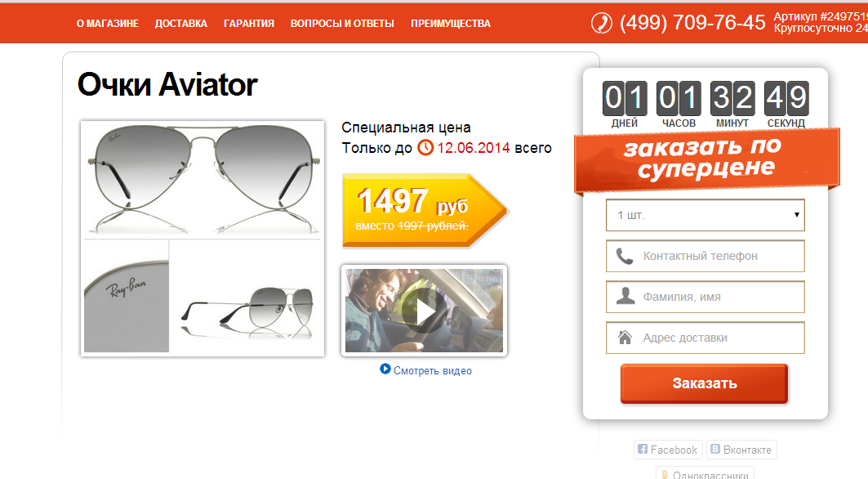This screenshot has width=868, height=479.
Task: Go to the Доставка menu section
Action: tap(181, 23)
